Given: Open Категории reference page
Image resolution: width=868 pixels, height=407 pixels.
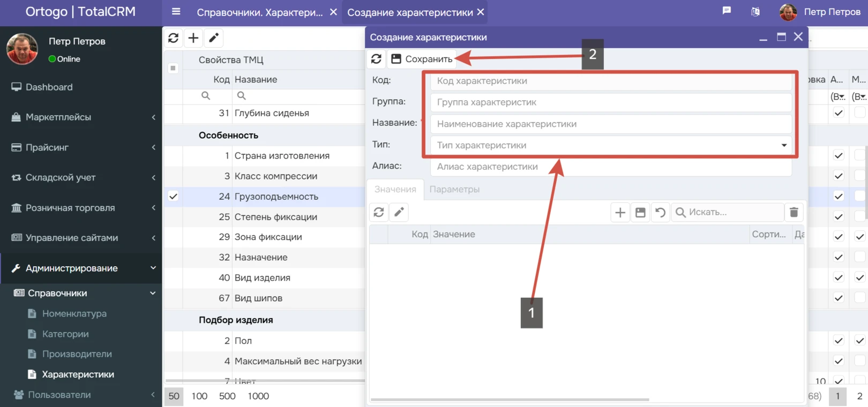Looking at the screenshot, I should [65, 334].
